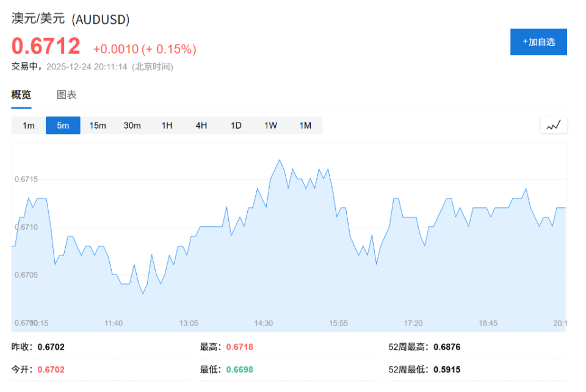
Task: Click the 最低 value 0.6698
Action: tap(239, 369)
